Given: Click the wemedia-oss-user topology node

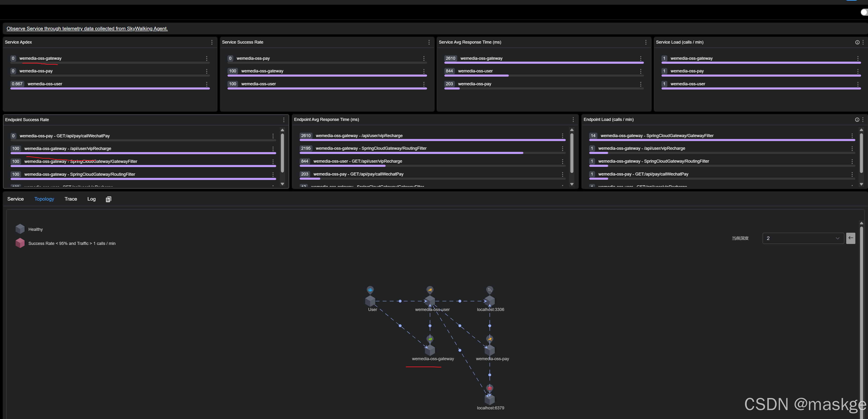Looking at the screenshot, I should pos(430,301).
